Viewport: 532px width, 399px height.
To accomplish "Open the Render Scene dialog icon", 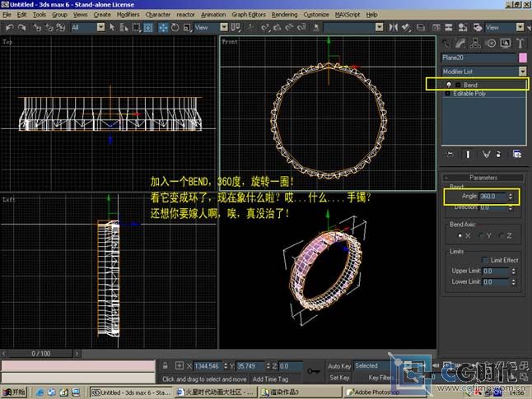I will pos(478,27).
